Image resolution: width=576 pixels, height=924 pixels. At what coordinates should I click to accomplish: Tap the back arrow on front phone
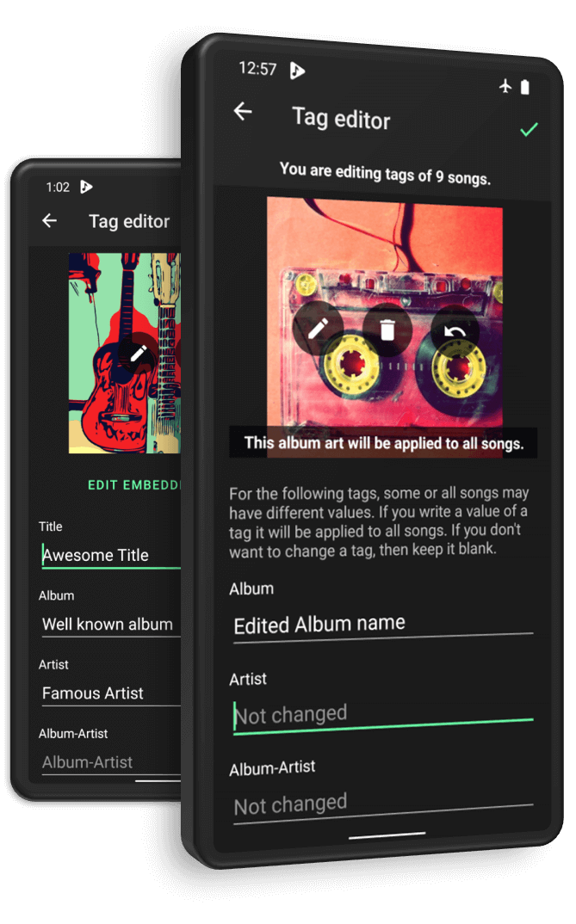243,111
